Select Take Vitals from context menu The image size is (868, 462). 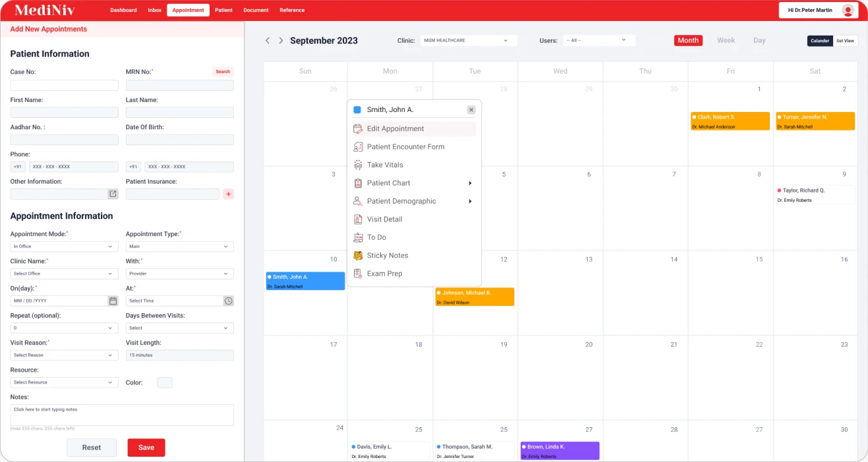pyautogui.click(x=385, y=165)
